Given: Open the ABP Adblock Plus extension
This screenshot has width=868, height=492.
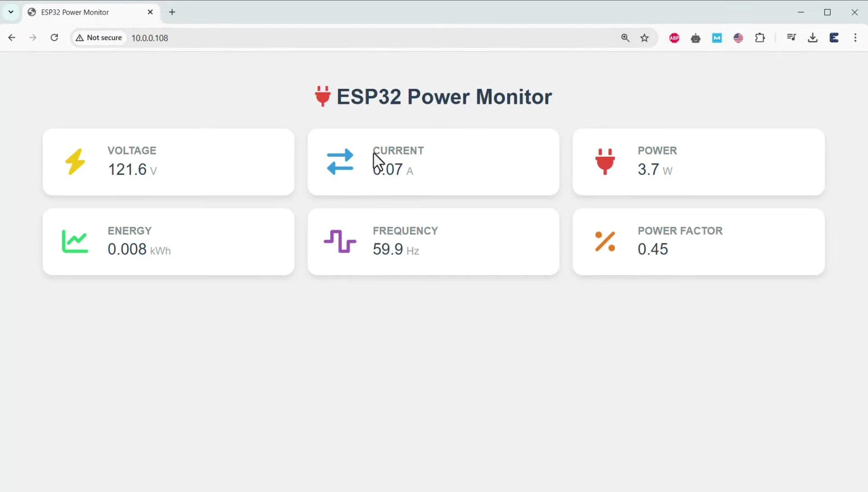Looking at the screenshot, I should 675,38.
